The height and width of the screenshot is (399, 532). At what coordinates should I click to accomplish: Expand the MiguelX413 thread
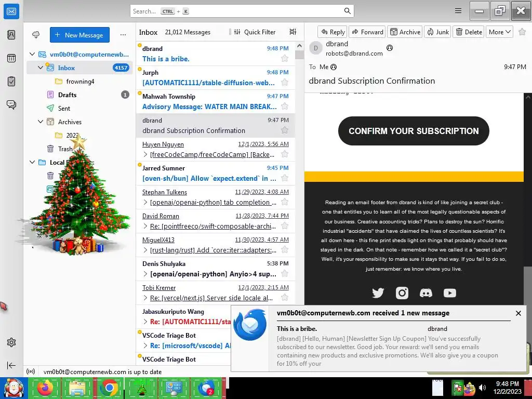pos(145,250)
